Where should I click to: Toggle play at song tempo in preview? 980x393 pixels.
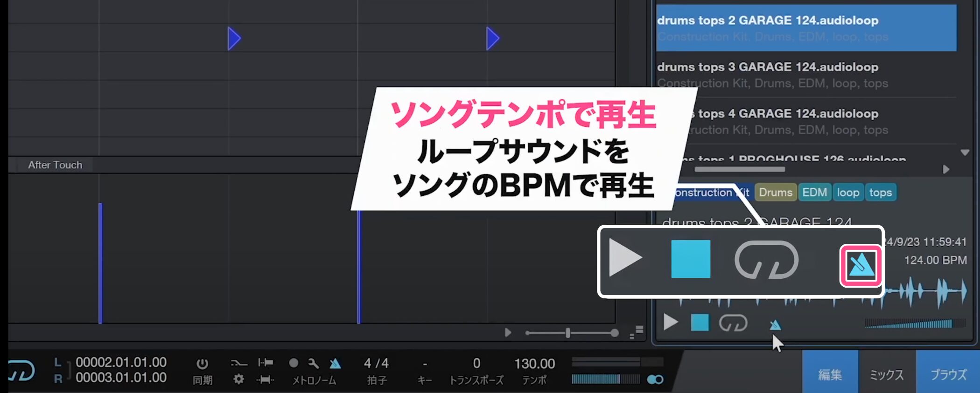(775, 324)
